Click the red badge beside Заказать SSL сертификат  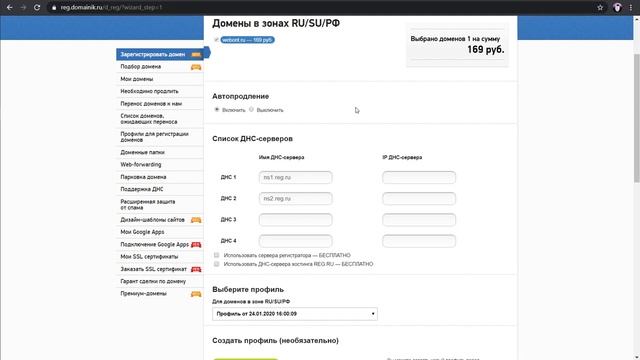pyautogui.click(x=196, y=269)
